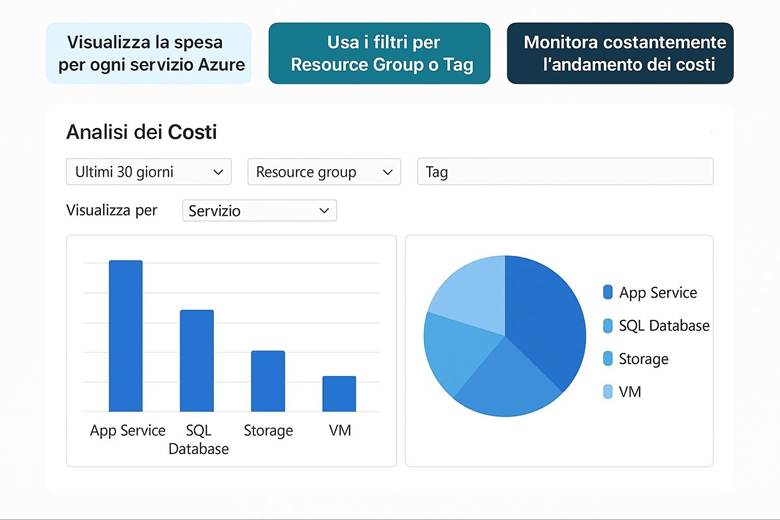Click the App Service legend color swatch
The image size is (780, 520).
607,292
